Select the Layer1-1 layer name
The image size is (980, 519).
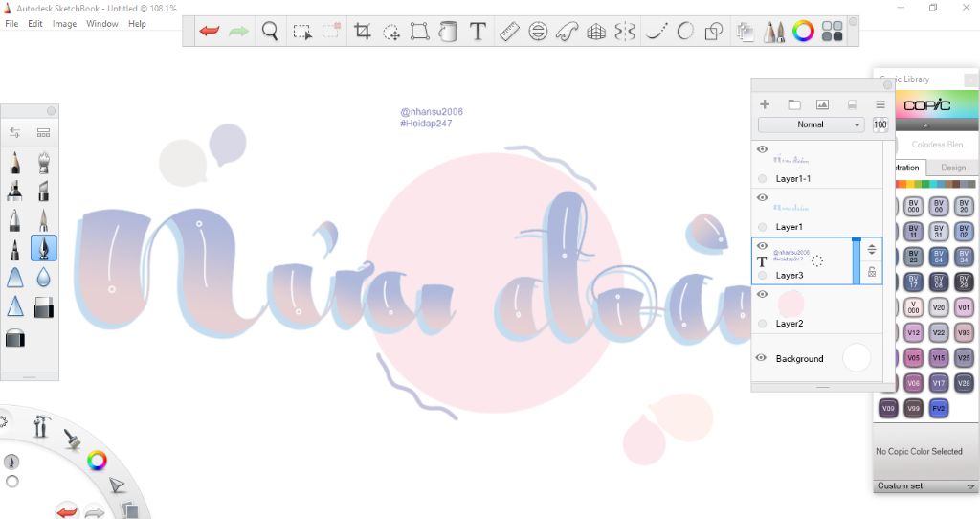(x=793, y=179)
